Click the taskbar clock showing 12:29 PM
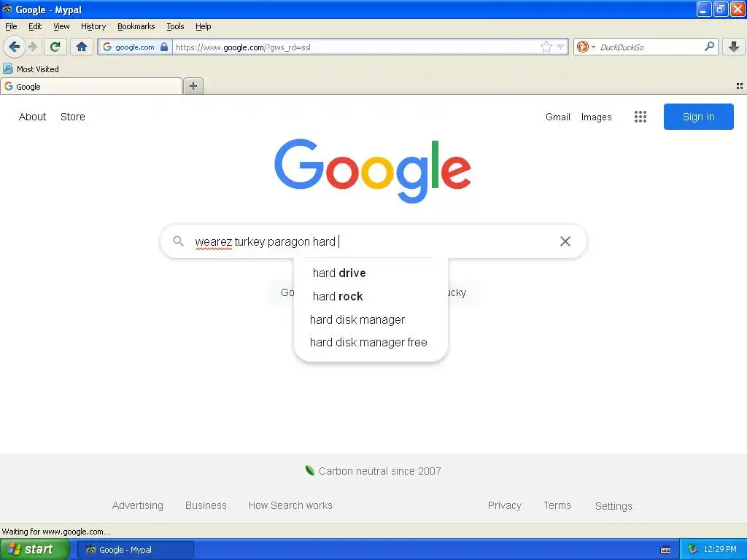The image size is (747, 560). coord(720,549)
